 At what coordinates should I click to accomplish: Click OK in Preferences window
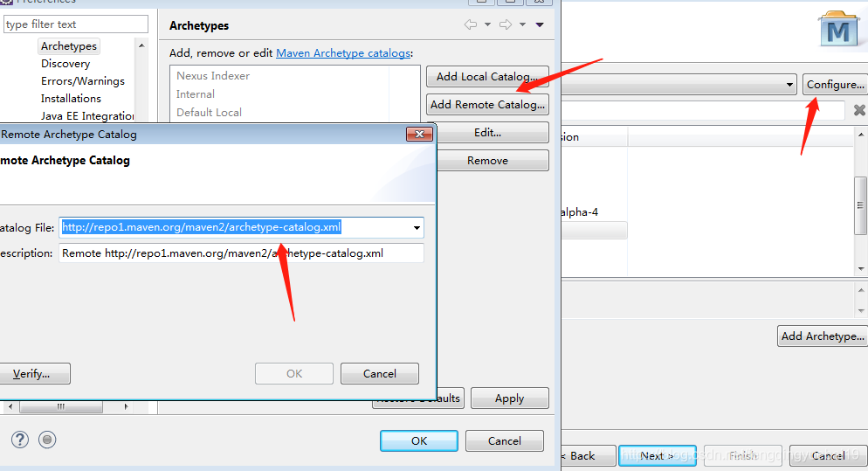point(419,440)
